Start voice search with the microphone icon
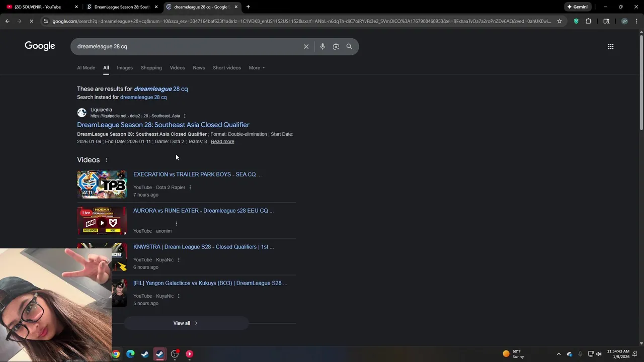The height and width of the screenshot is (362, 644). pyautogui.click(x=323, y=46)
